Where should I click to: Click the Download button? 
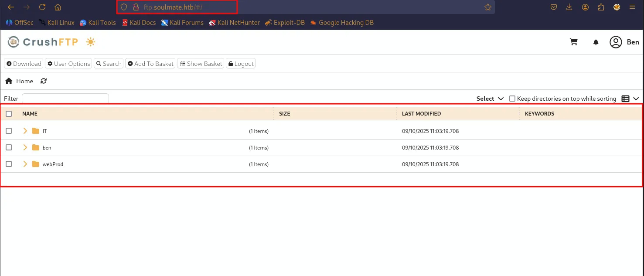pos(24,64)
